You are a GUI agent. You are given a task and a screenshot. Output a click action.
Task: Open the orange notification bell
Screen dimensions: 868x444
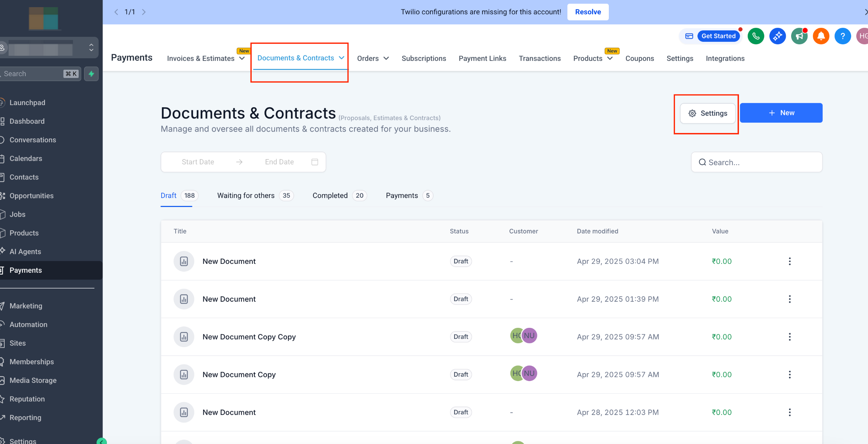(821, 36)
